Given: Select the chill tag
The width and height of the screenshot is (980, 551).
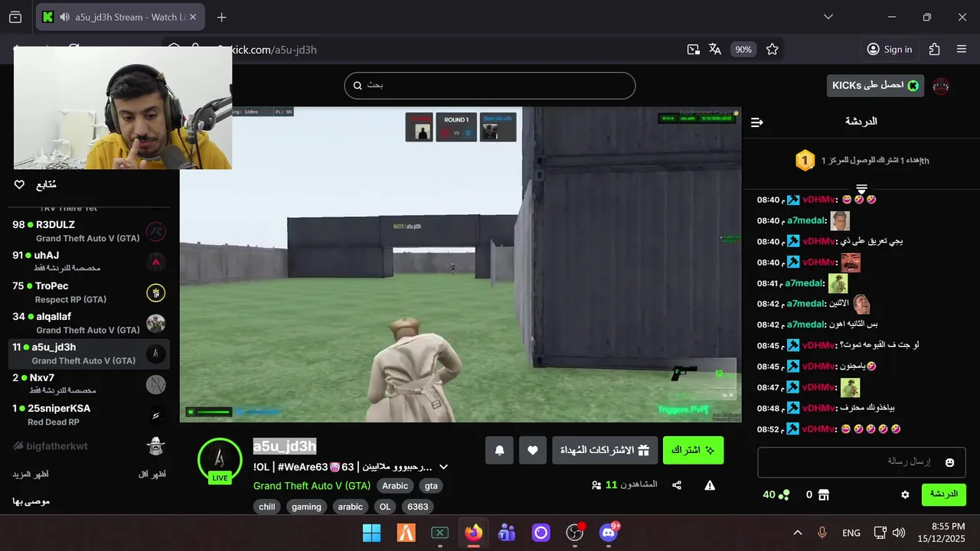Looking at the screenshot, I should tap(267, 507).
